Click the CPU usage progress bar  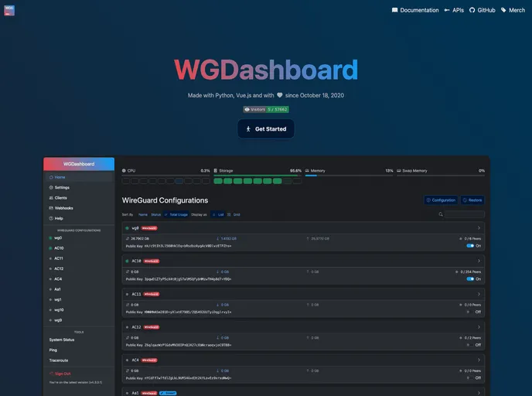pos(166,176)
